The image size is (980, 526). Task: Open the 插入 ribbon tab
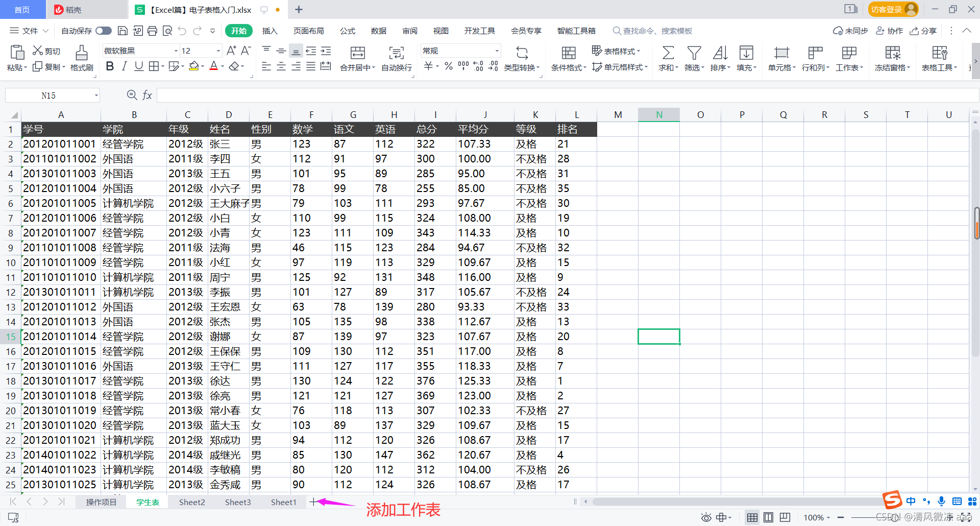point(269,31)
